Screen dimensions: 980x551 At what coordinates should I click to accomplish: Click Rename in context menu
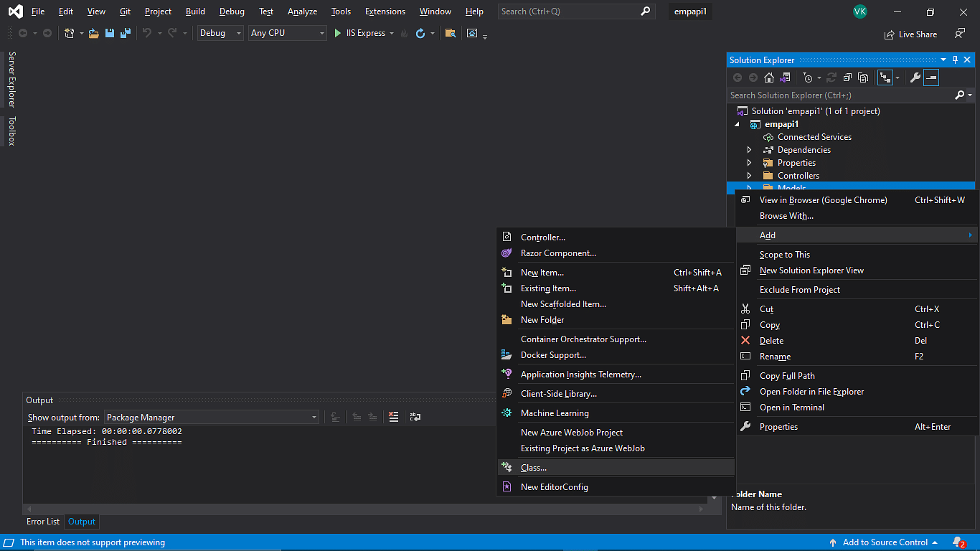[x=857, y=357]
